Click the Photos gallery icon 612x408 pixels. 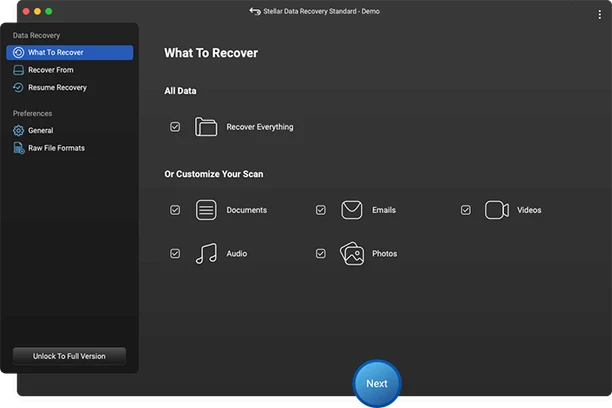[351, 254]
